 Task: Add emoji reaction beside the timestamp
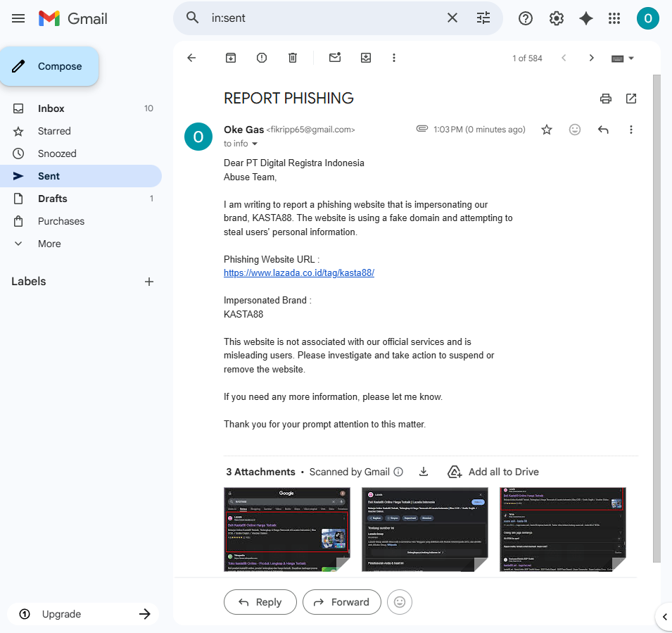click(x=575, y=130)
